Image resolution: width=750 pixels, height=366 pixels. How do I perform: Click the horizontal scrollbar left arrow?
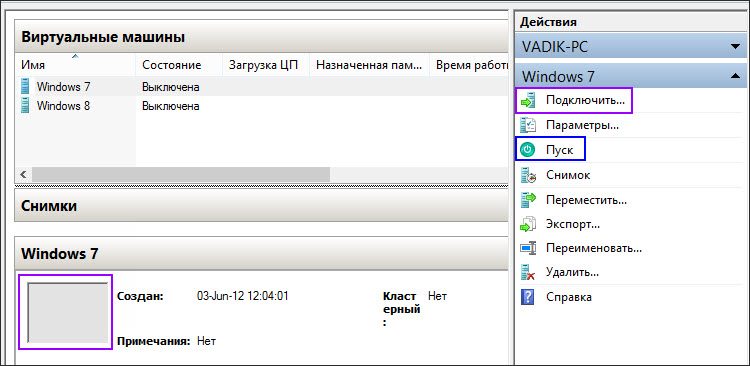coord(23,174)
